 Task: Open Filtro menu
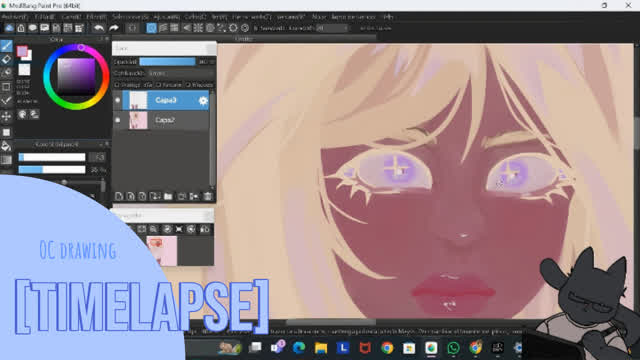[x=96, y=17]
